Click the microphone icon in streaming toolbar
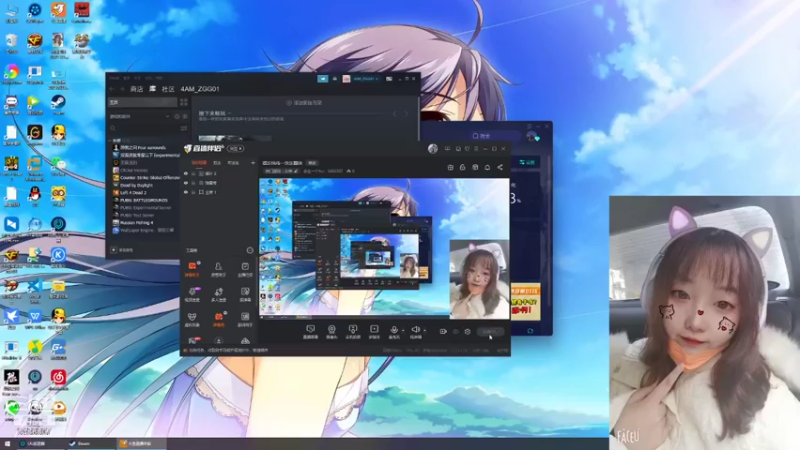This screenshot has width=800, height=450. coord(394,330)
